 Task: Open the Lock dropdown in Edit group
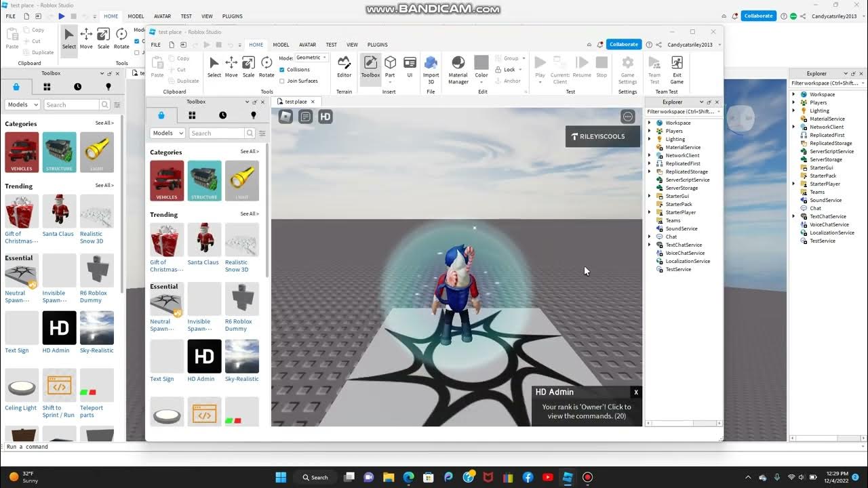[x=521, y=69]
